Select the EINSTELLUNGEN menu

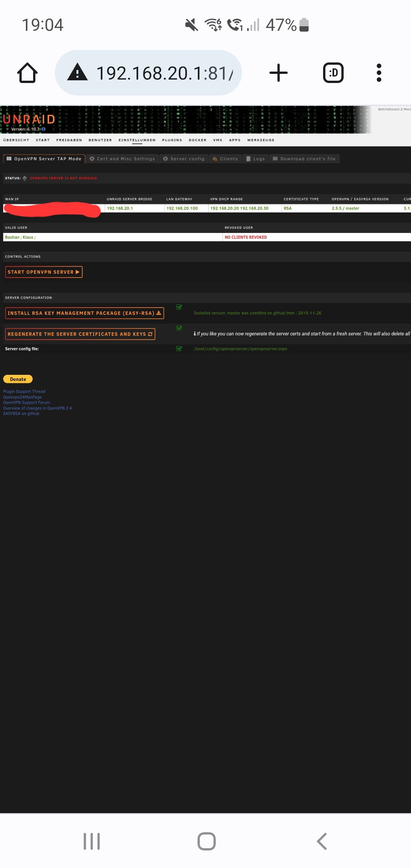tap(137, 140)
